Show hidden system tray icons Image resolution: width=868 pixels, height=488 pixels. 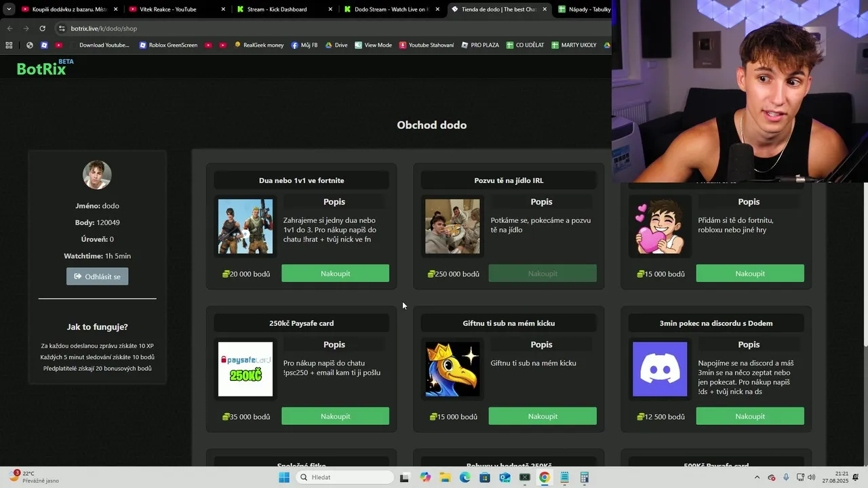tap(757, 477)
